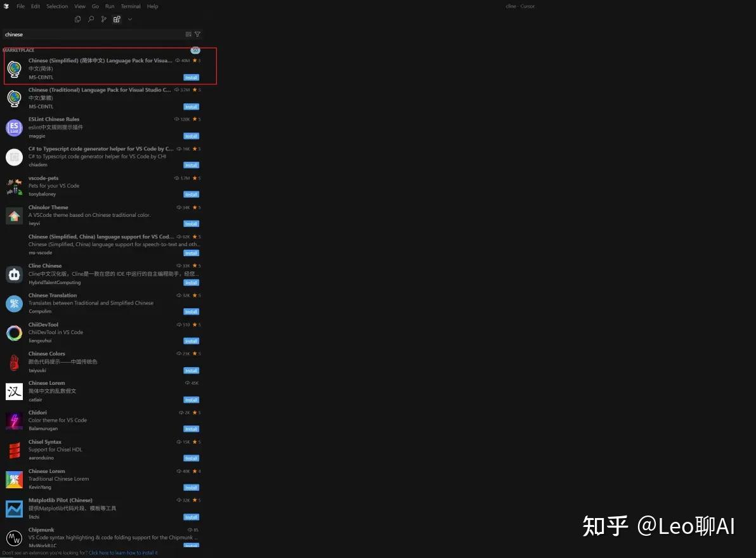Viewport: 756px width, 558px height.
Task: Install ChiiDevTool extension
Action: tap(191, 341)
